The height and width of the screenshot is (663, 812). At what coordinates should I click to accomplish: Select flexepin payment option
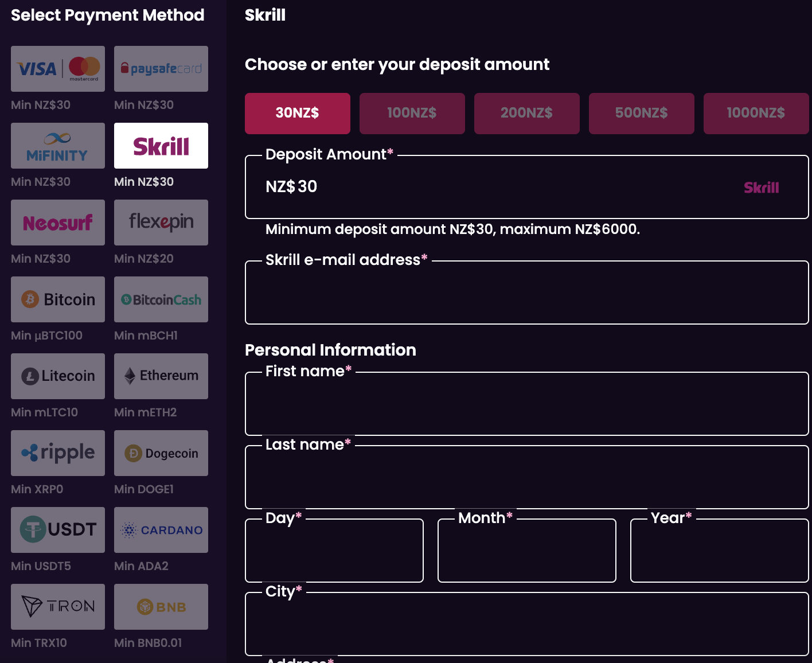pos(161,223)
